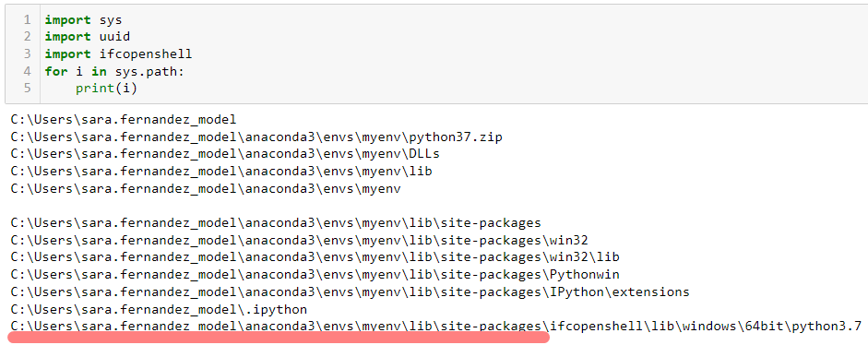This screenshot has width=868, height=345.
Task: Click line number 1 in the gutter
Action: pos(27,20)
